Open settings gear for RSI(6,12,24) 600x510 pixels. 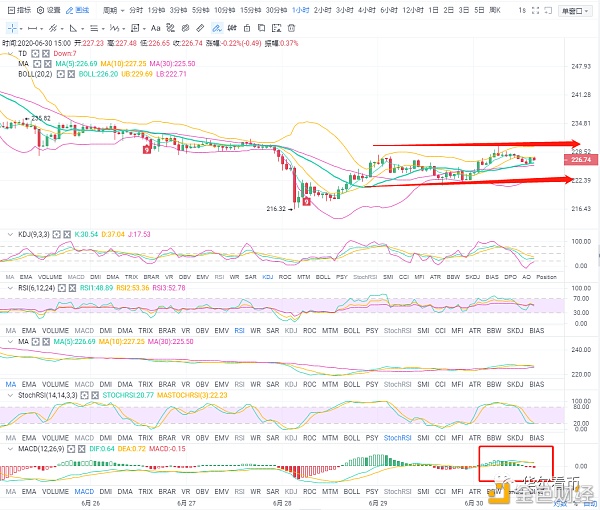click(x=62, y=288)
